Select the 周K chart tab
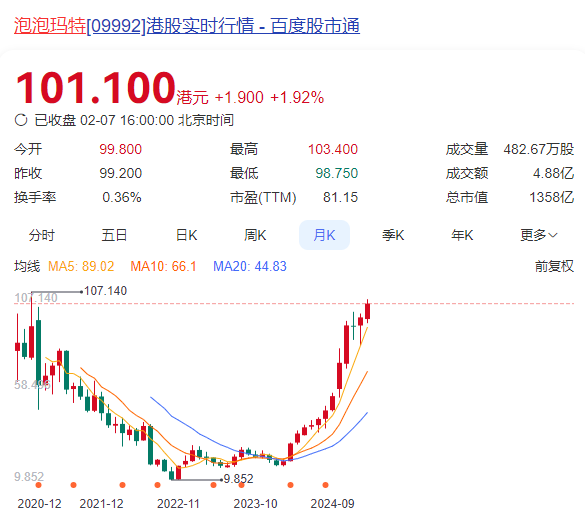 255,235
